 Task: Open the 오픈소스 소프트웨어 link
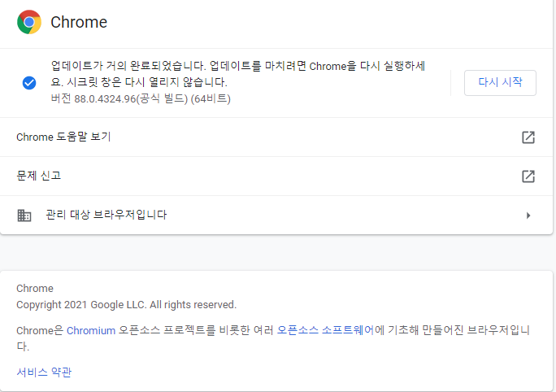click(x=325, y=330)
